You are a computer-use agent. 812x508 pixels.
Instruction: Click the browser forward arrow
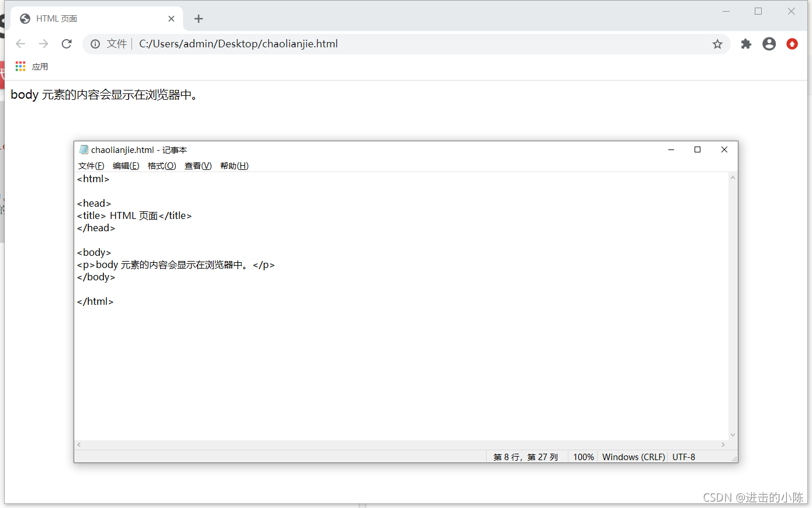click(x=43, y=44)
